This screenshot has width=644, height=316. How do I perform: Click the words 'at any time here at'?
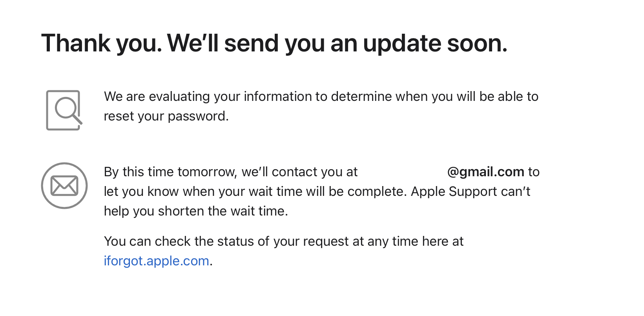pos(408,241)
